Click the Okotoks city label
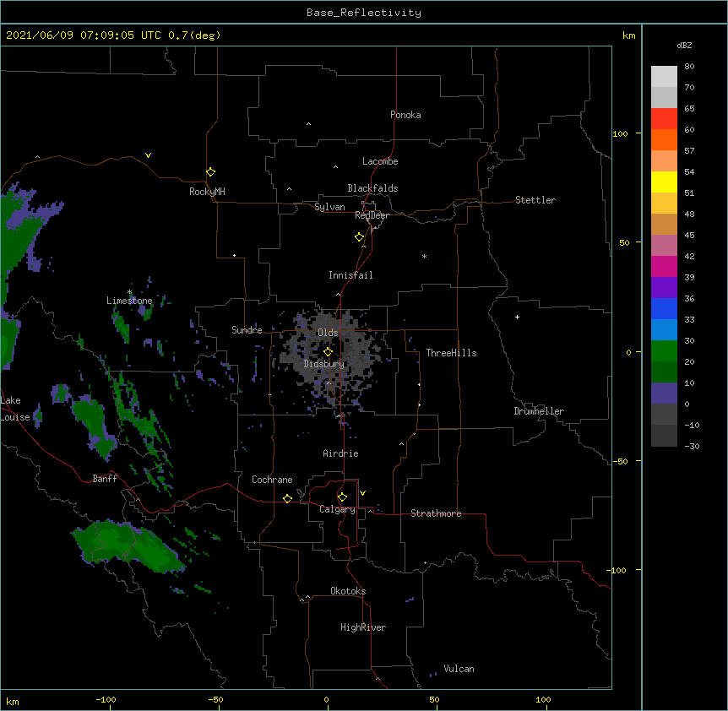This screenshot has height=711, width=728. [x=348, y=591]
